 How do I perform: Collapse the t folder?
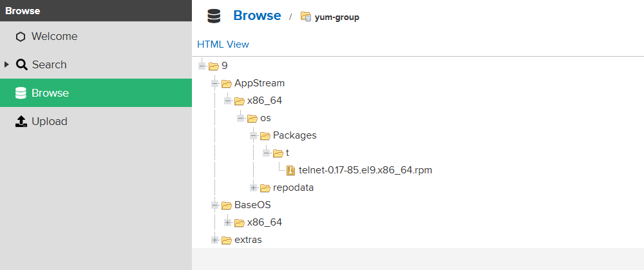267,153
